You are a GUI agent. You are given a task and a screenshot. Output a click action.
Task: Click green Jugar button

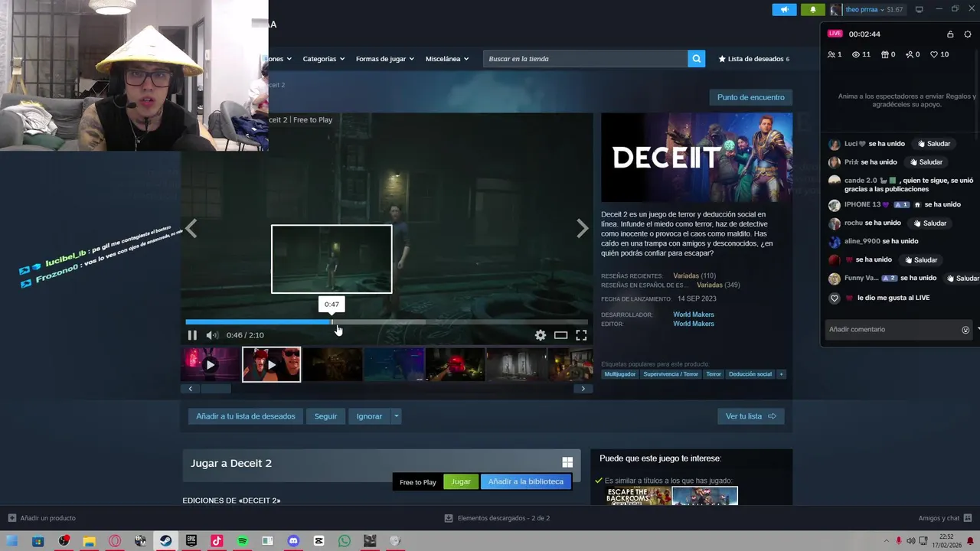[x=461, y=481]
